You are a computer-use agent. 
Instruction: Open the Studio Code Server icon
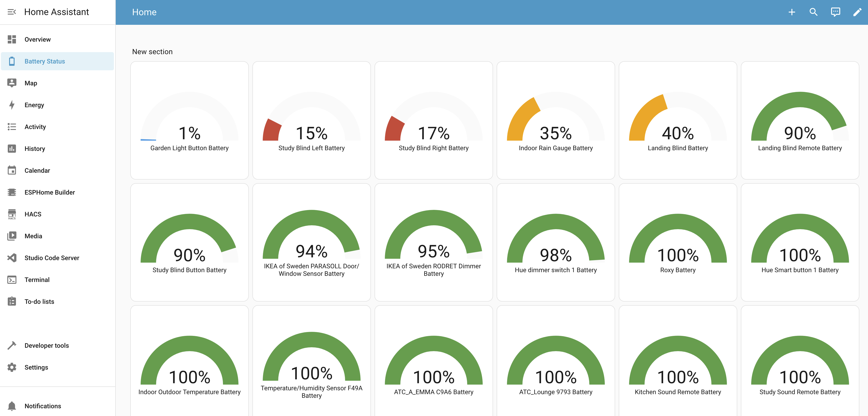pyautogui.click(x=12, y=258)
